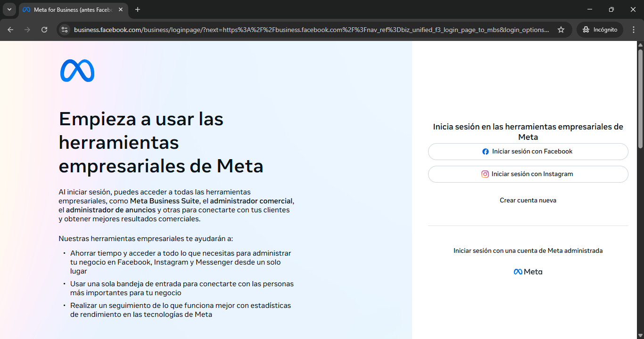Click the bold text administrador de anuncios
This screenshot has height=339, width=644.
pyautogui.click(x=111, y=210)
